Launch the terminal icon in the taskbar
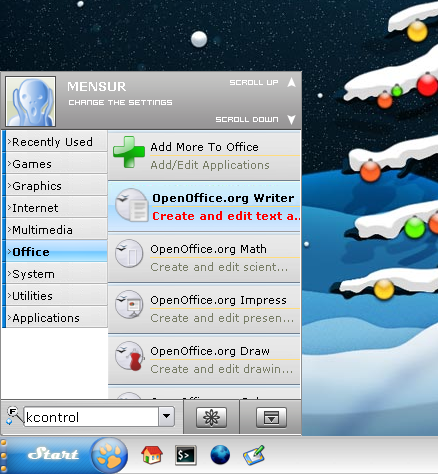This screenshot has height=474, width=438. 186,455
